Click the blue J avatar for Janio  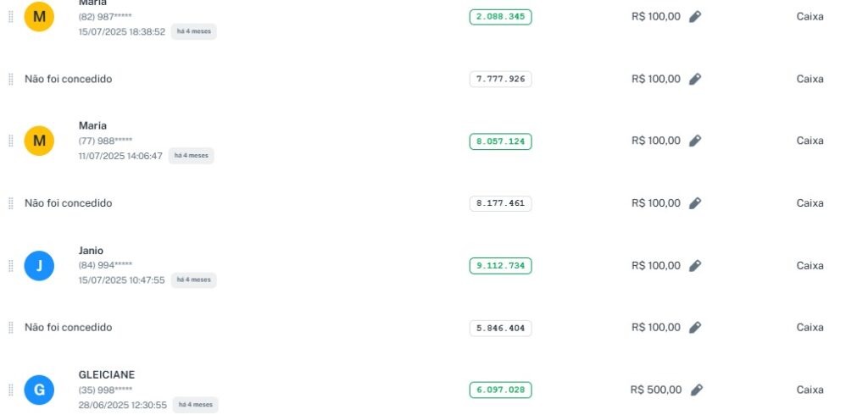point(39,266)
